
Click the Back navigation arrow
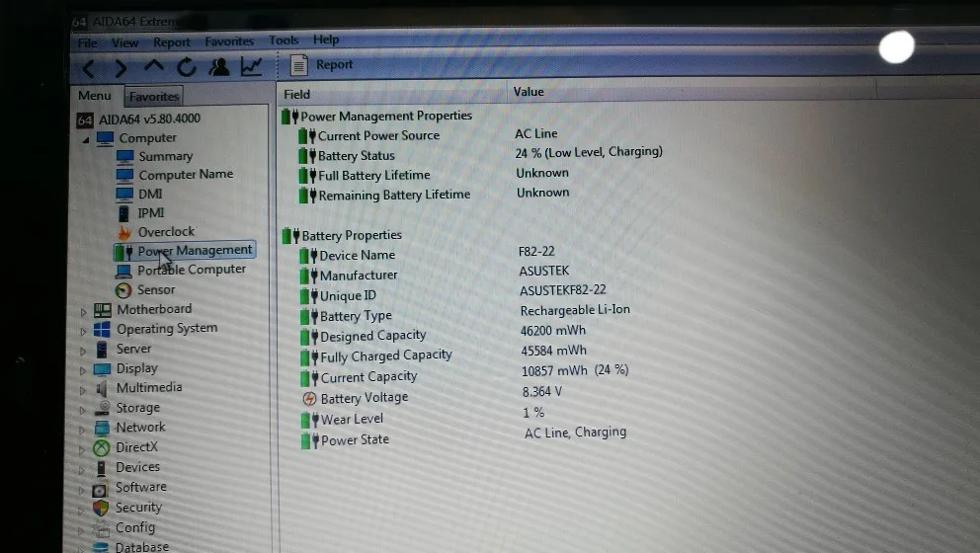point(89,69)
